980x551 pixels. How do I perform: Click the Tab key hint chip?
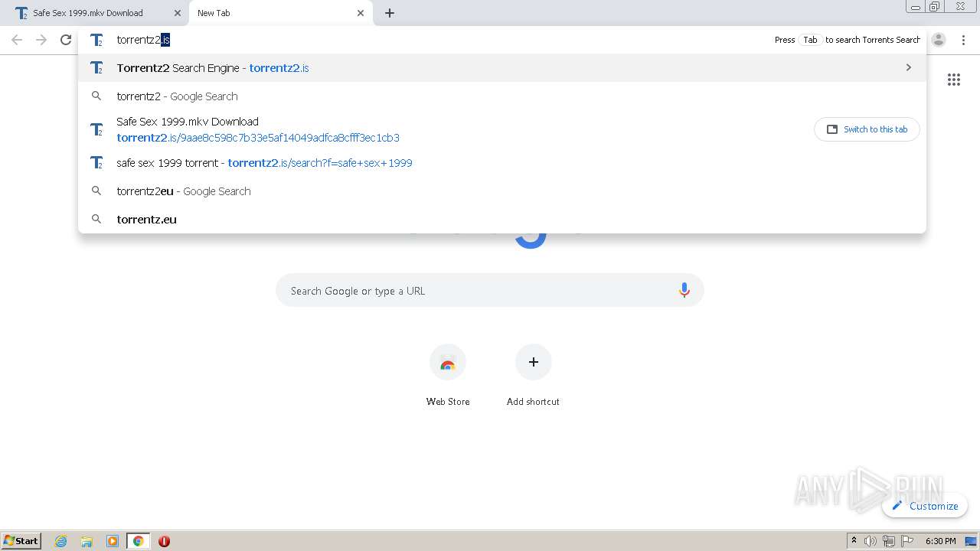(810, 40)
